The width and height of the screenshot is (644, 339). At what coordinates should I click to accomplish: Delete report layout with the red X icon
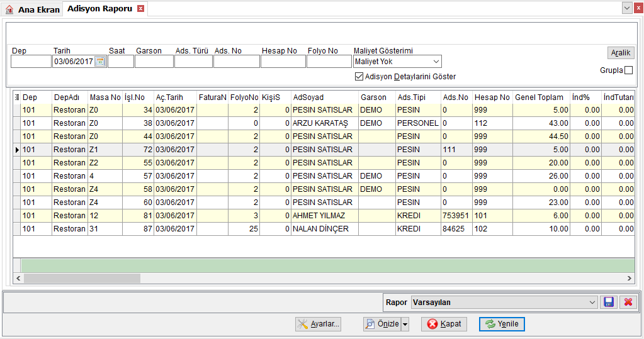pos(628,302)
